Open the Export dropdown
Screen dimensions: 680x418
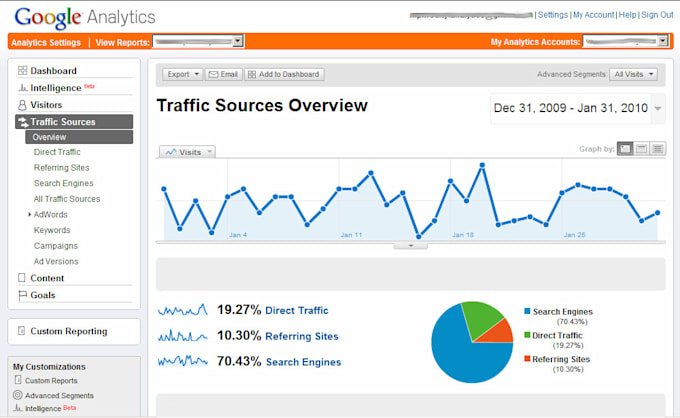pyautogui.click(x=183, y=74)
